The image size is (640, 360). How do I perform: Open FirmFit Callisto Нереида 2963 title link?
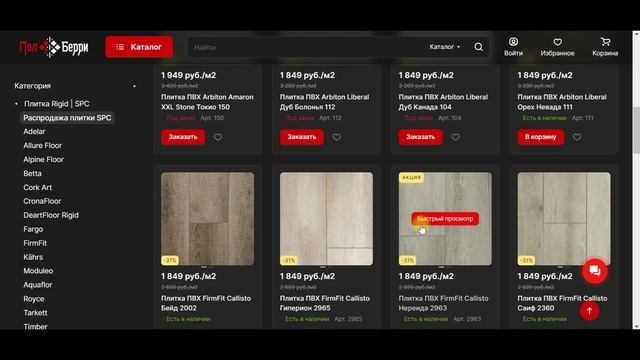[443, 303]
